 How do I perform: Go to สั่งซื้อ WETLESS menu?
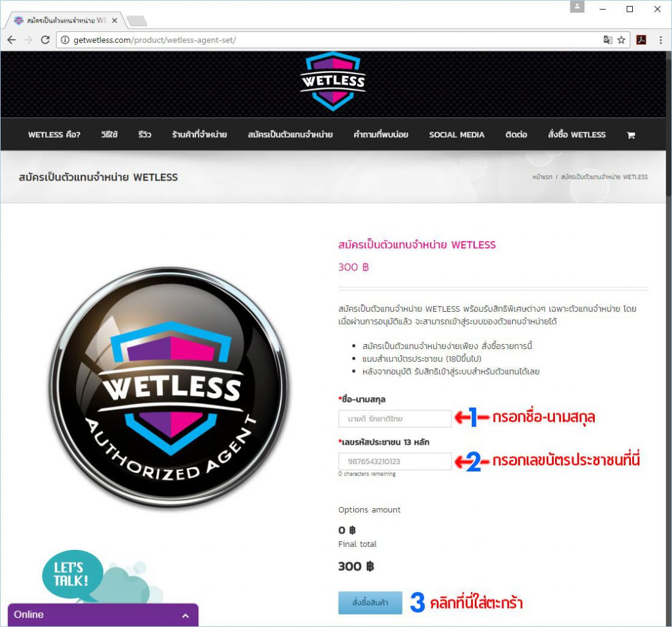point(576,135)
